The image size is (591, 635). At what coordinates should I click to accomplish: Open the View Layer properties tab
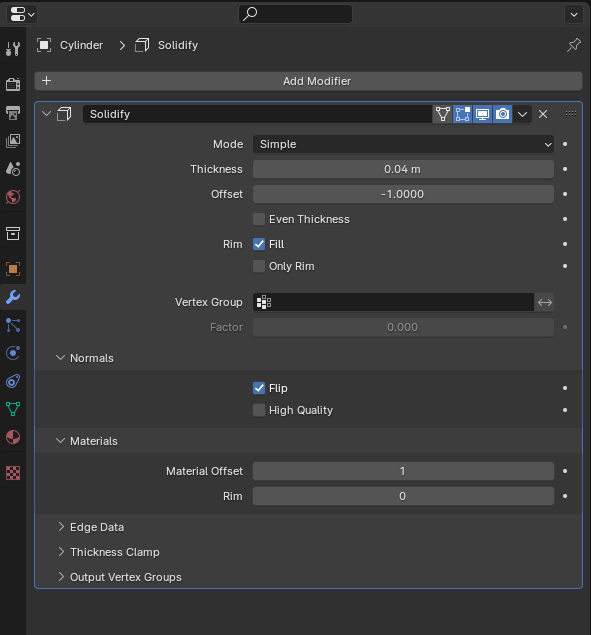[x=13, y=141]
